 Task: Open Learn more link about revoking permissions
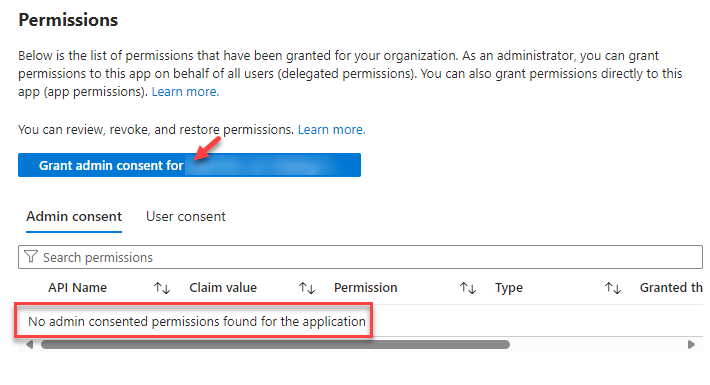click(x=331, y=130)
